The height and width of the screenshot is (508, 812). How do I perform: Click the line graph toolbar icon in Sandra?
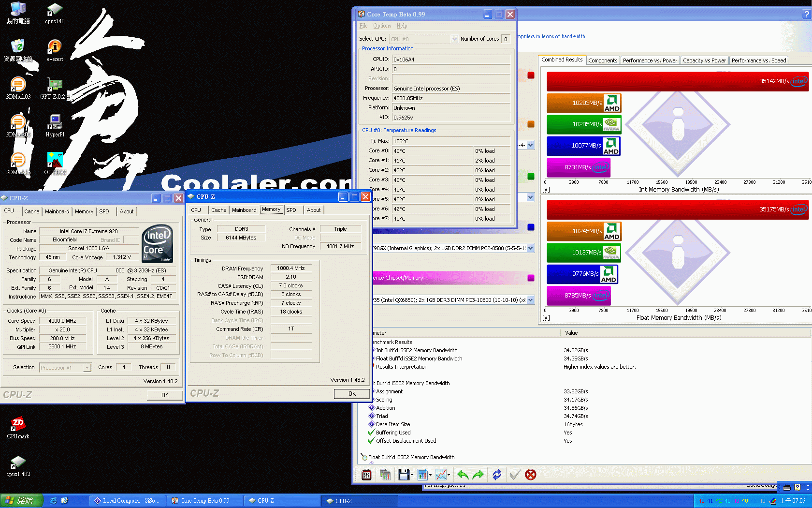pyautogui.click(x=441, y=475)
